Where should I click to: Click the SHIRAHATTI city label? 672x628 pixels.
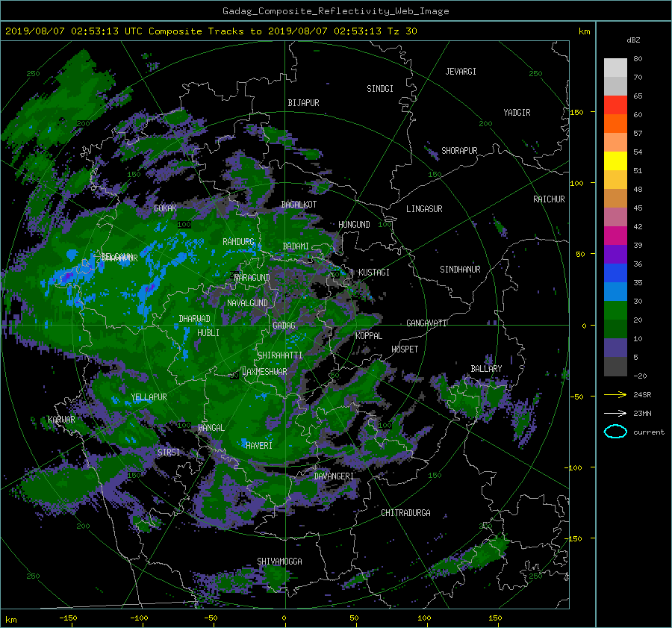[x=280, y=355]
